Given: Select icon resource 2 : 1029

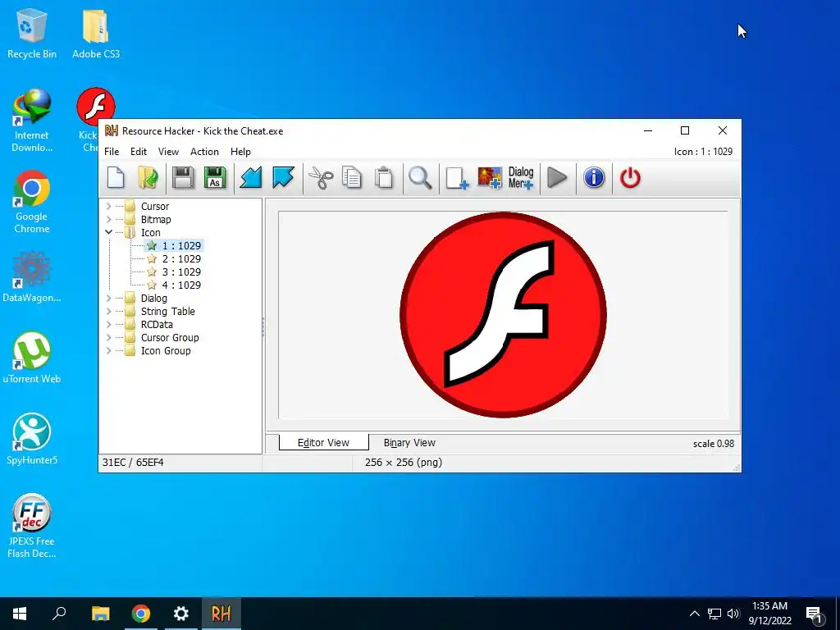Looking at the screenshot, I should [x=181, y=258].
